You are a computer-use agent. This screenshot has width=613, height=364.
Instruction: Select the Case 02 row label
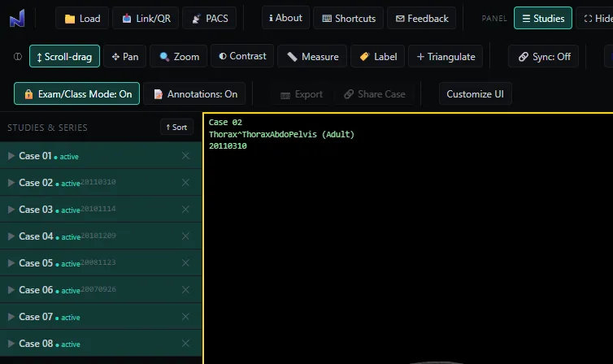36,182
